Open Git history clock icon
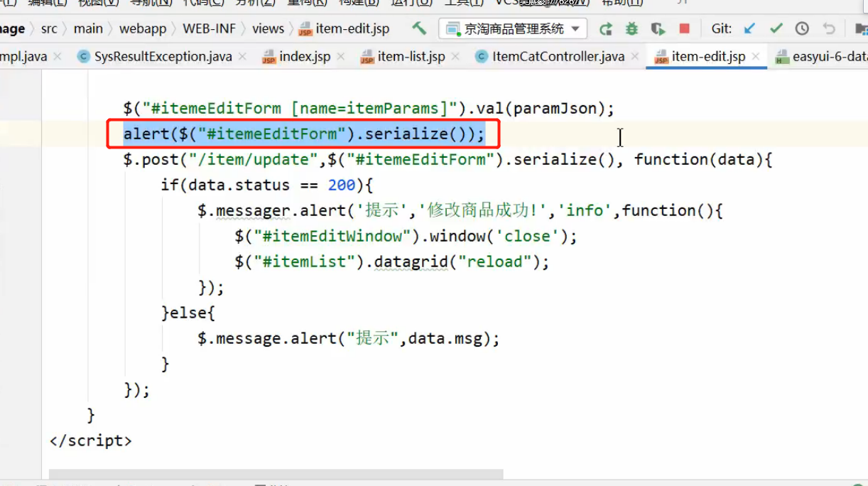Image resolution: width=868 pixels, height=486 pixels. point(802,28)
